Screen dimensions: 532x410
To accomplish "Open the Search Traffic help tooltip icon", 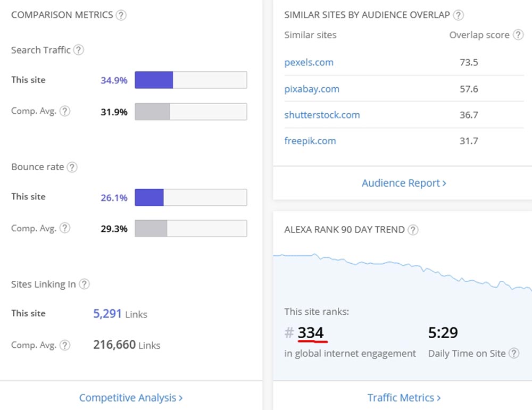I will tap(79, 50).
